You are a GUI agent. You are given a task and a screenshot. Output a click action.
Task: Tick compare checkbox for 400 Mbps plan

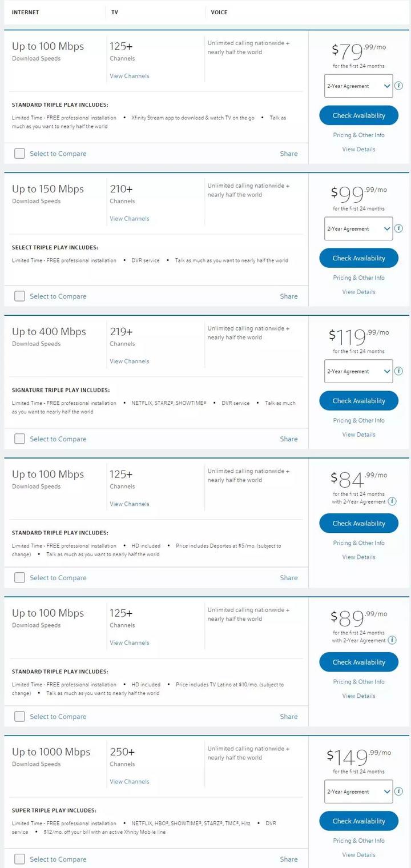click(20, 439)
